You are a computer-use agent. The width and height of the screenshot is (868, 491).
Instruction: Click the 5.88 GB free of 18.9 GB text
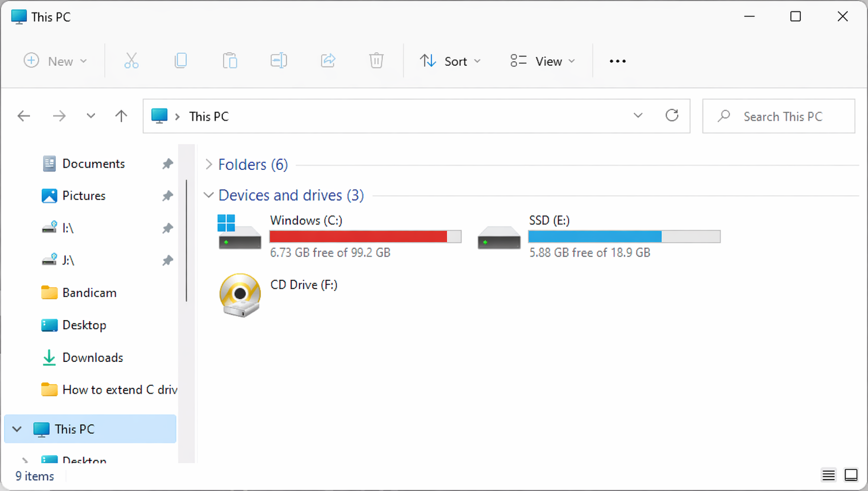click(590, 252)
